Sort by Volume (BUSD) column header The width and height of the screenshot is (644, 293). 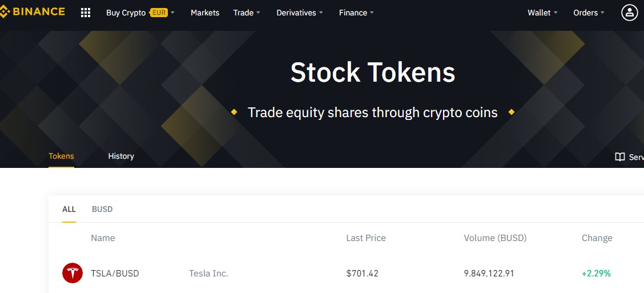click(495, 238)
